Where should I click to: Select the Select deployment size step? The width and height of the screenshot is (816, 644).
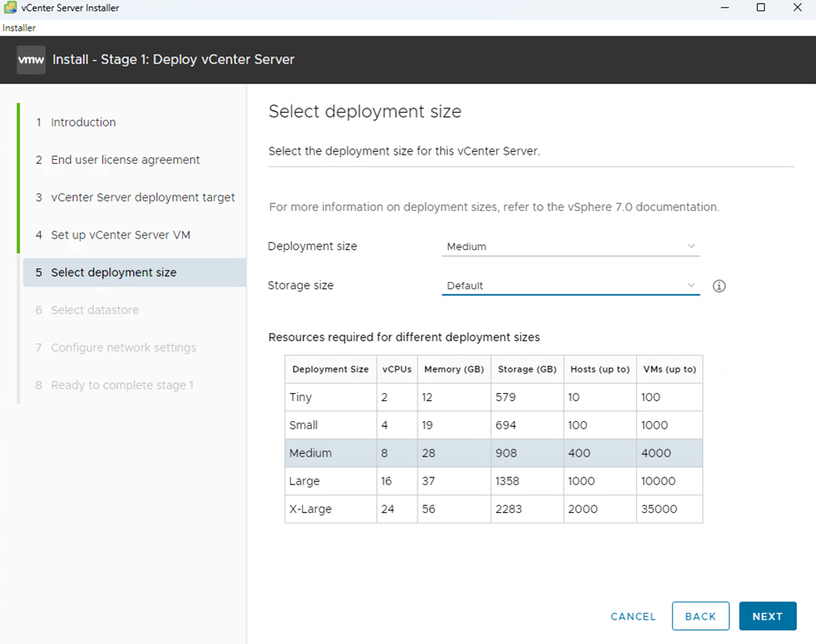[114, 273]
